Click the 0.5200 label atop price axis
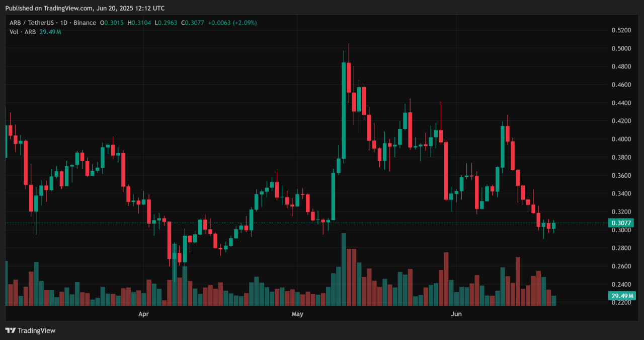 621,30
